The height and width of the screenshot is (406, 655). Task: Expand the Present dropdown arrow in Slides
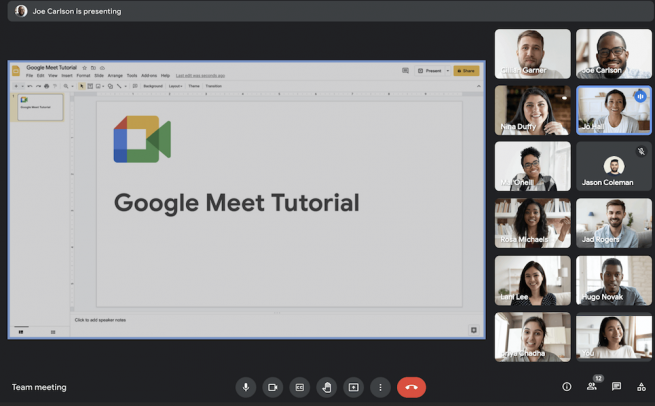point(448,71)
